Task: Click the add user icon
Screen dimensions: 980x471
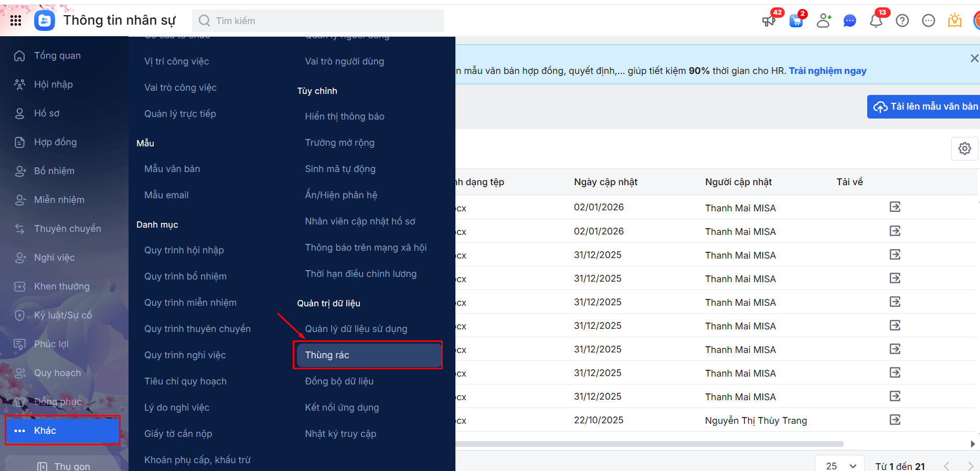Action: (824, 21)
